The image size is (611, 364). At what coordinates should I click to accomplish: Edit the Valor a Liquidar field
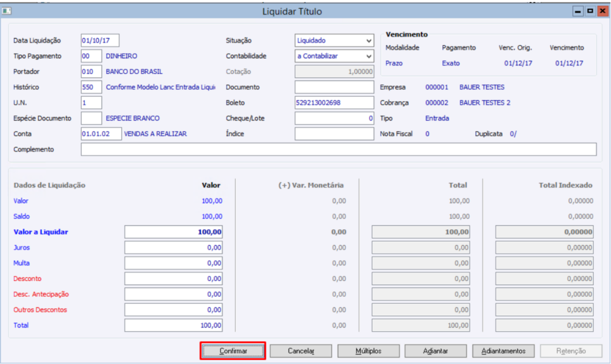point(174,232)
